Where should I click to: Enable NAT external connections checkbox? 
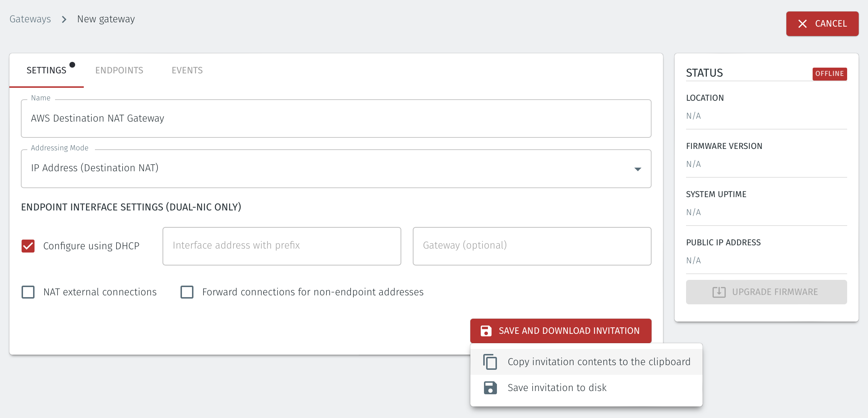click(28, 292)
